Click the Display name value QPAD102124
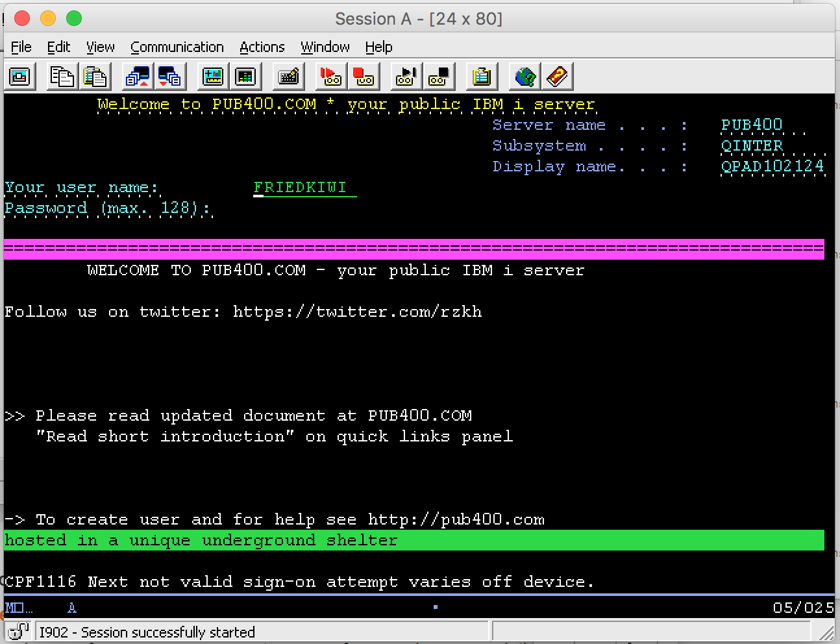This screenshot has height=644, width=840. click(772, 166)
